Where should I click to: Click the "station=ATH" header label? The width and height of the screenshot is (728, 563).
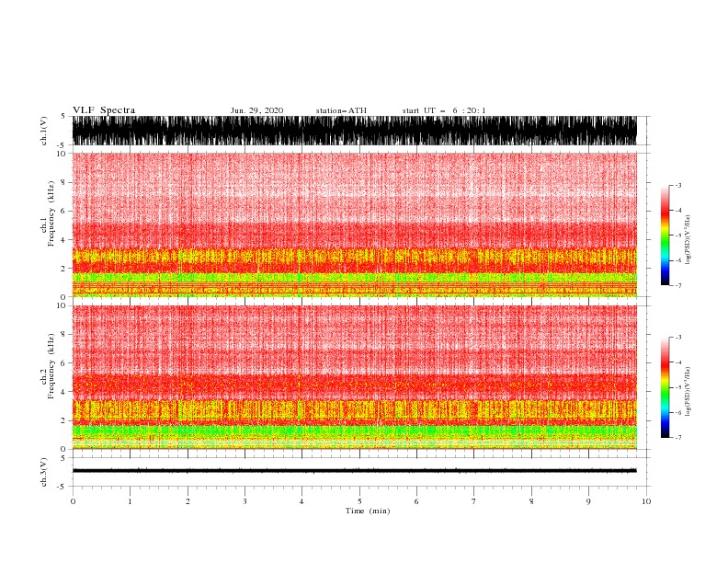coord(341,110)
